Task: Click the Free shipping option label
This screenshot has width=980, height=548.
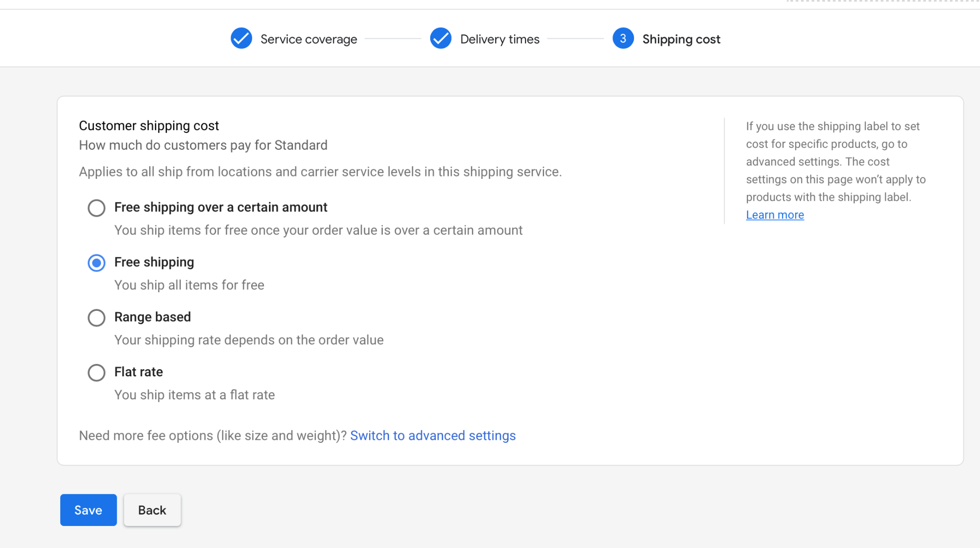Action: point(154,262)
